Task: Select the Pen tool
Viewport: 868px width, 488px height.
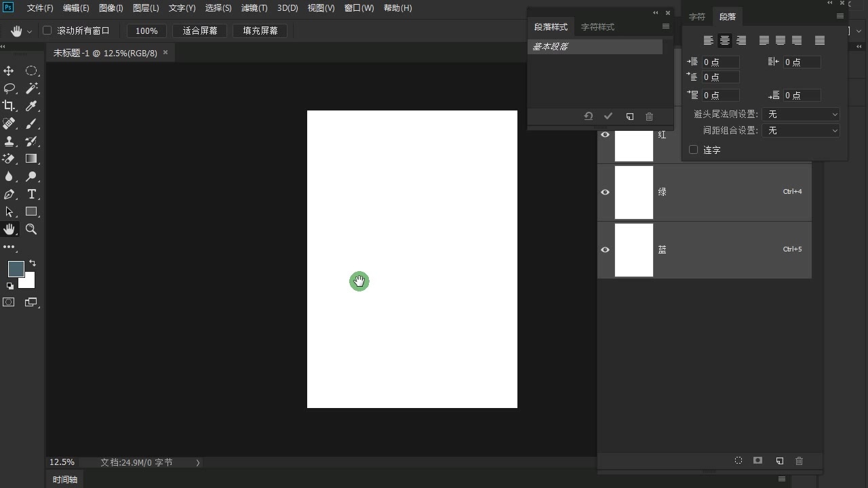Action: pos(9,194)
